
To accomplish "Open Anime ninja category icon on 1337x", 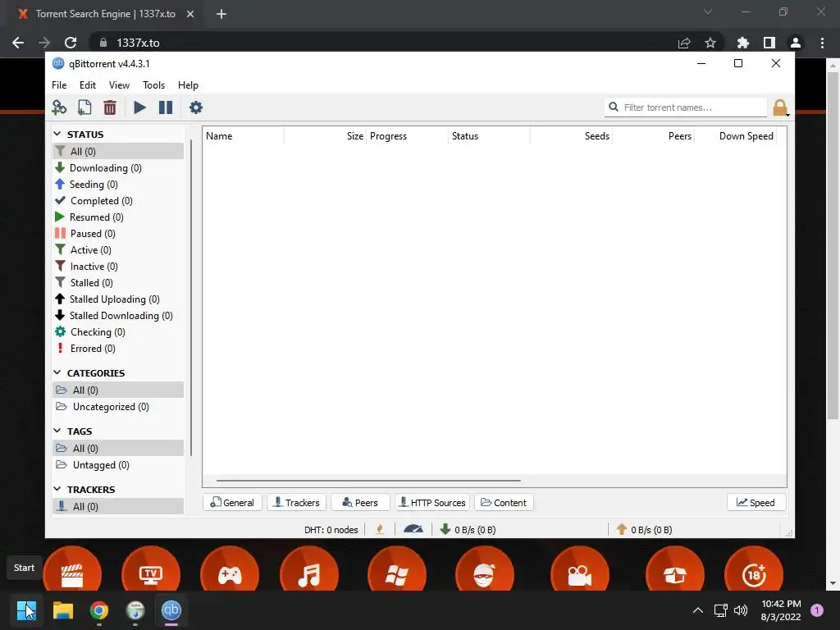I will tap(485, 572).
